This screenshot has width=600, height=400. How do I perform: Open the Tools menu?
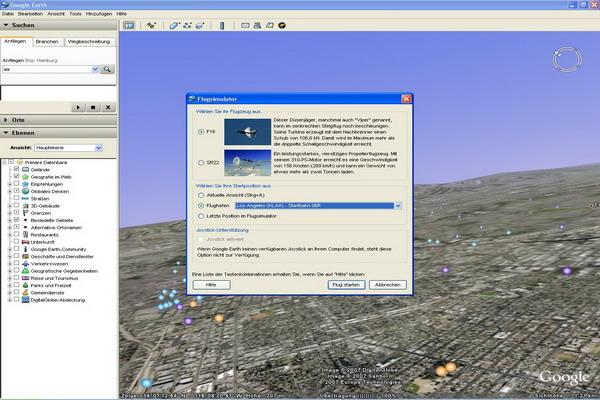75,14
